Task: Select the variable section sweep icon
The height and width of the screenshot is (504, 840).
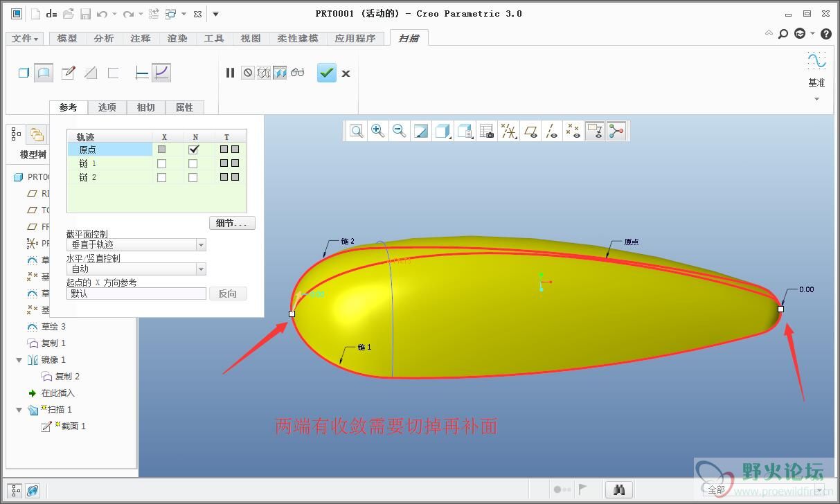Action: tap(161, 73)
